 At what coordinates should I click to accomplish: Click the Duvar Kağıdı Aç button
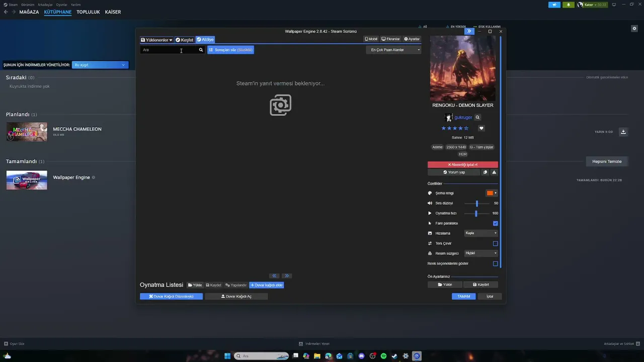pyautogui.click(x=236, y=297)
